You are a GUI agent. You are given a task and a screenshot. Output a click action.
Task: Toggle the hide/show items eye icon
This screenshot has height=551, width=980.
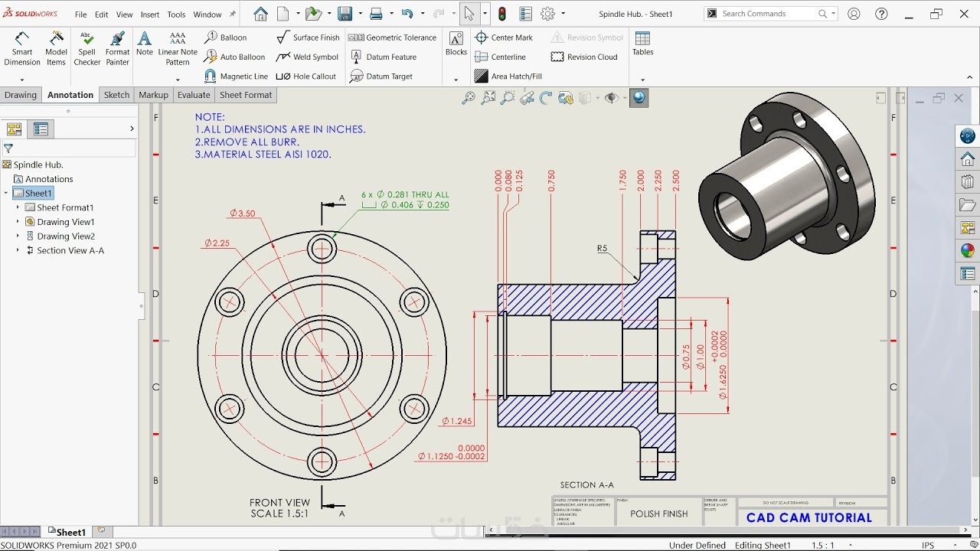(x=611, y=98)
